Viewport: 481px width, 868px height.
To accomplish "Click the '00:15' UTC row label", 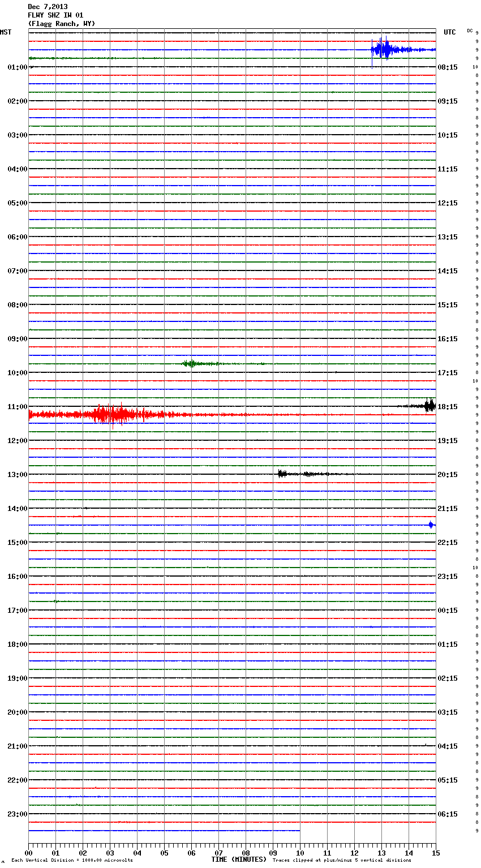I will 448,611.
